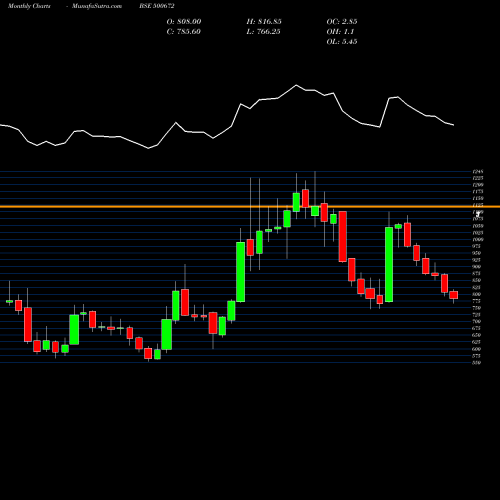Click the 1225 price axis label
Screen dimensions: 500x500
[478, 178]
